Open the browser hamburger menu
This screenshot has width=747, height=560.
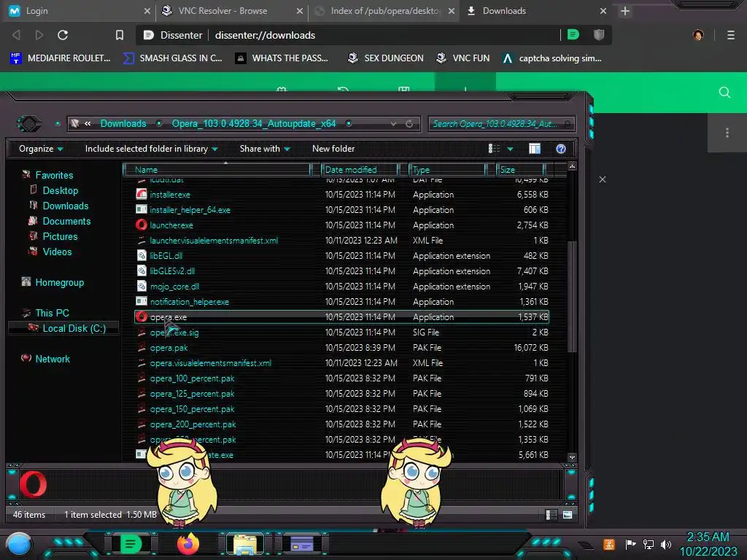click(731, 35)
